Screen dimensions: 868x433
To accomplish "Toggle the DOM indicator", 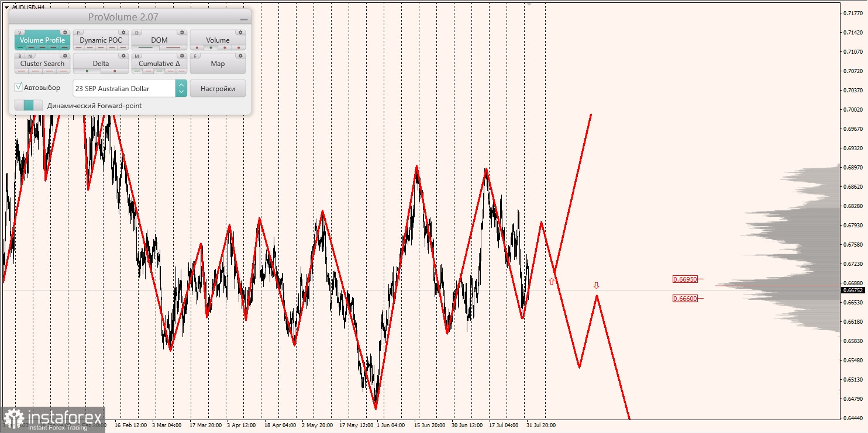I will pyautogui.click(x=159, y=40).
